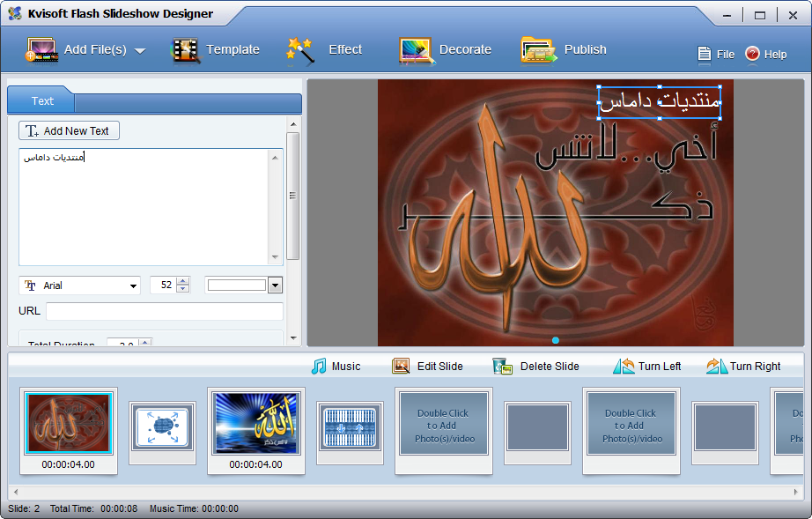
Task: Expand the Add File(s) dropdown arrow
Action: point(140,51)
